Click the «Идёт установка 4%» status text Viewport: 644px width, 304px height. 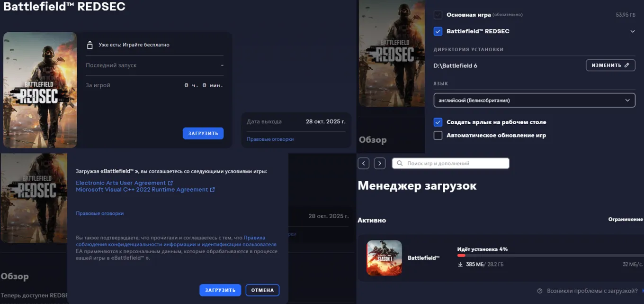coord(482,249)
